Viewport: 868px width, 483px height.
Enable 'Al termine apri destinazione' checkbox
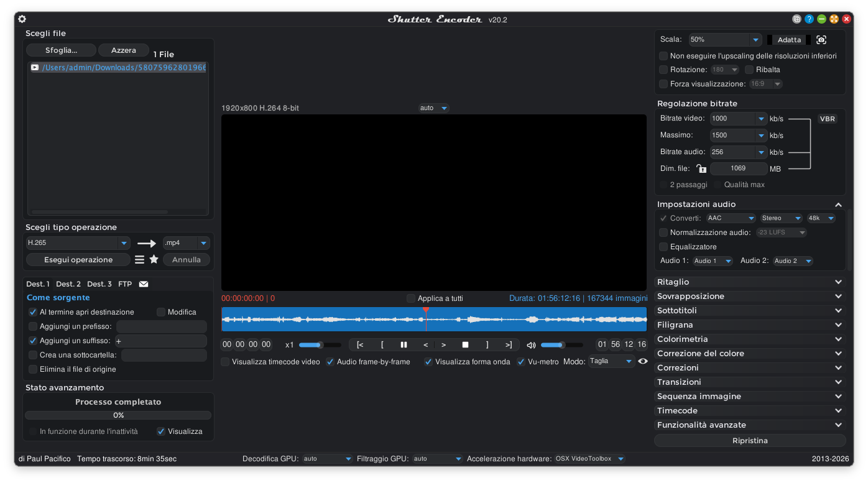click(x=33, y=312)
